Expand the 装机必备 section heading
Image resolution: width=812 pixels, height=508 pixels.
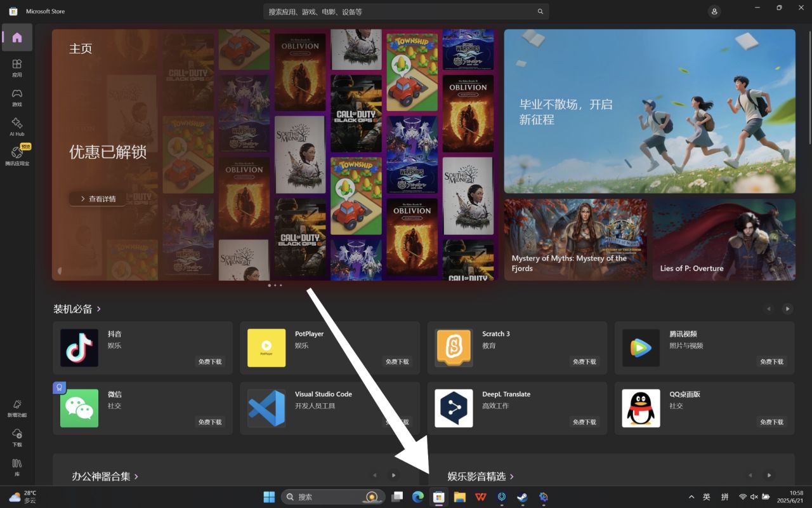coord(77,309)
